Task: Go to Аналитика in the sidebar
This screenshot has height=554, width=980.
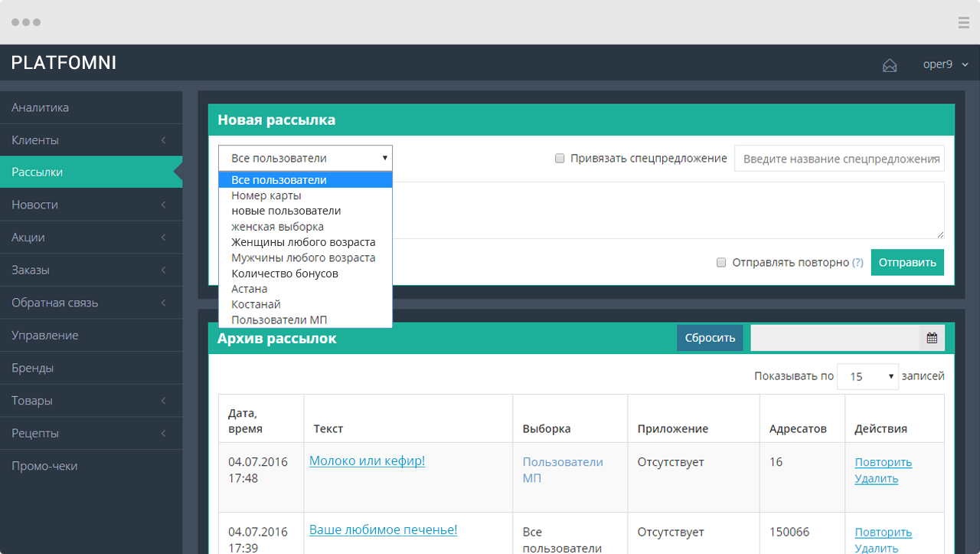Action: [x=91, y=107]
